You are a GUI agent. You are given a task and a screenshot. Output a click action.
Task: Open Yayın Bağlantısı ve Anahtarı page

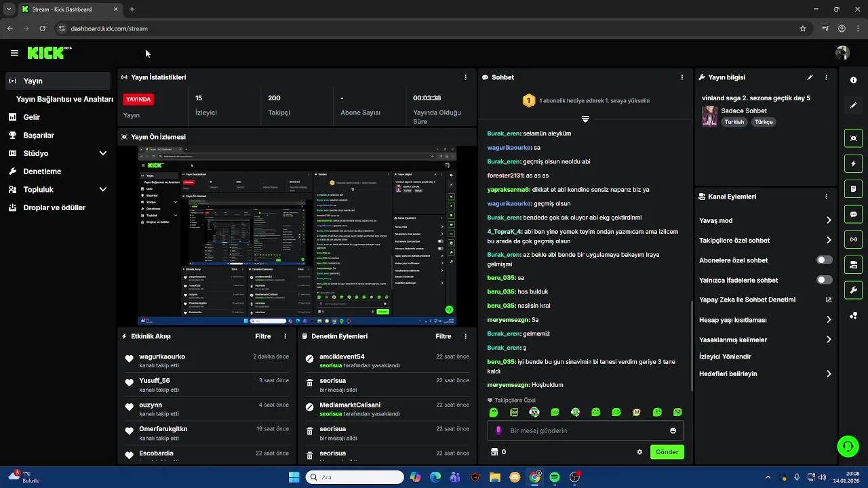(x=64, y=99)
